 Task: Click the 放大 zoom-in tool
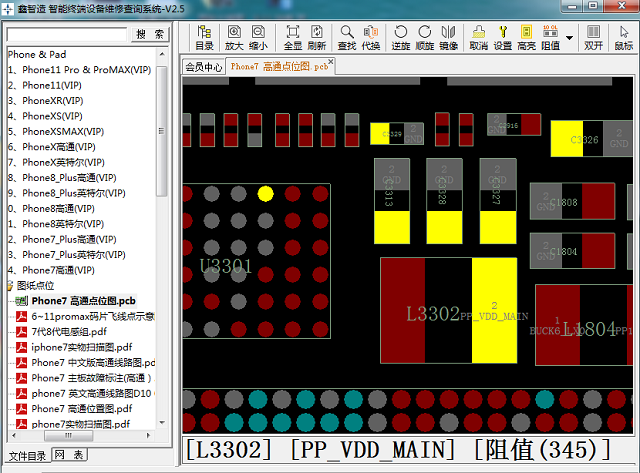click(x=234, y=38)
